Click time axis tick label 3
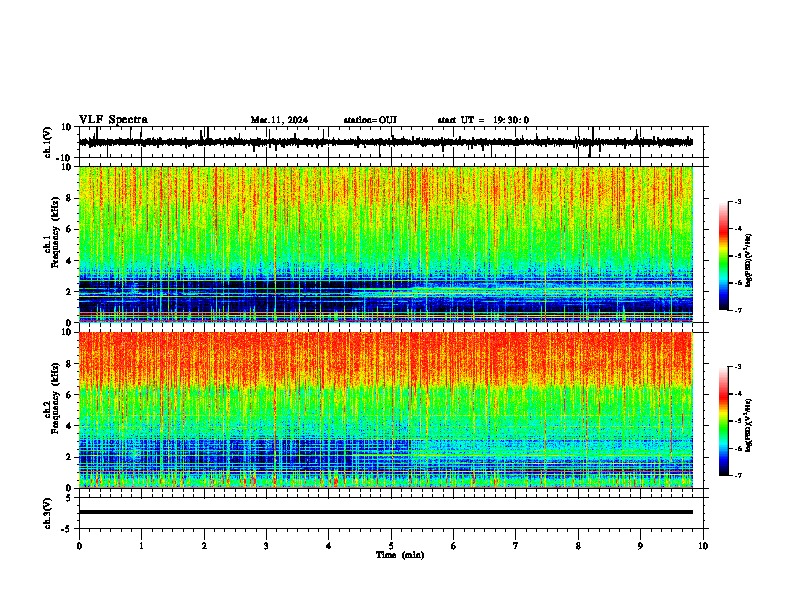The image size is (792, 612). tap(266, 546)
